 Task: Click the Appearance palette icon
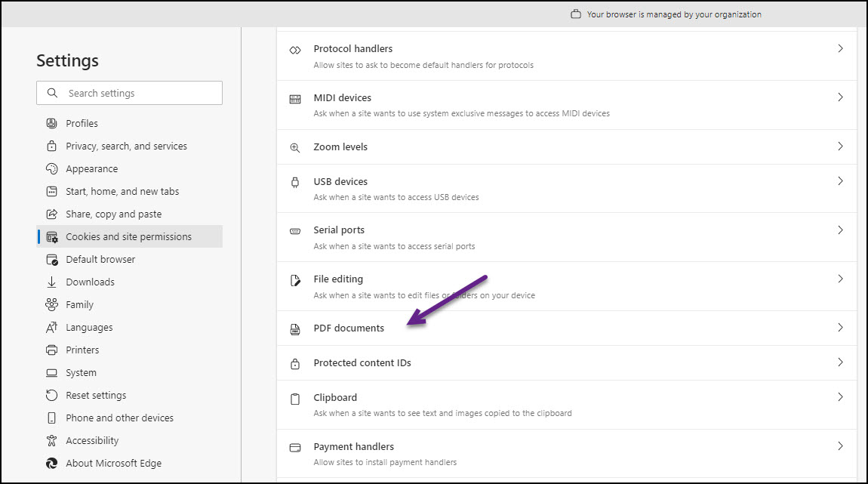pyautogui.click(x=51, y=168)
